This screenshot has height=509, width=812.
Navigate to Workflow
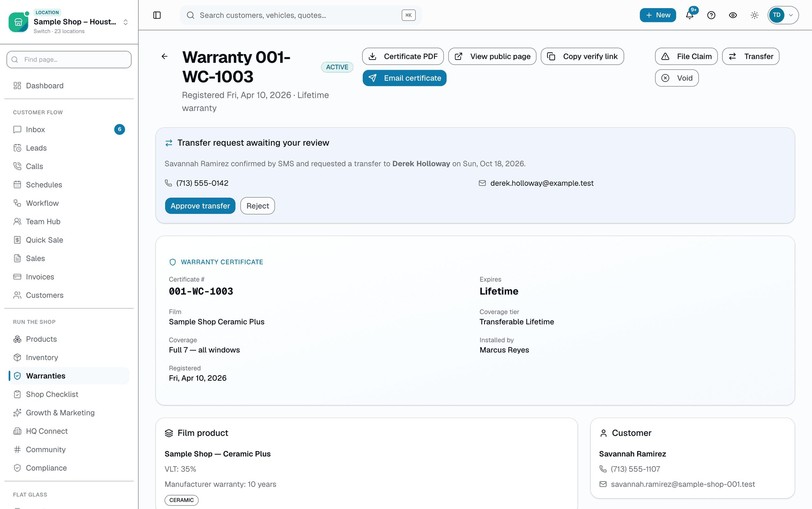69,203
